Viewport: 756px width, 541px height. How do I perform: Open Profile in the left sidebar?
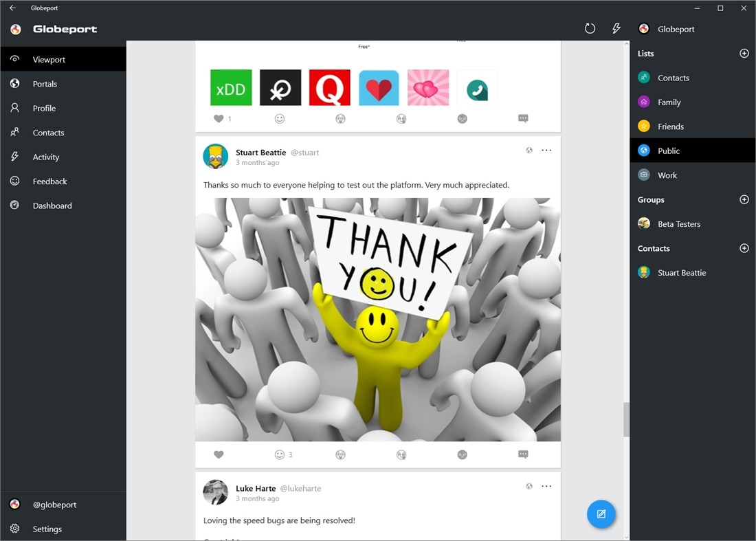tap(63, 108)
